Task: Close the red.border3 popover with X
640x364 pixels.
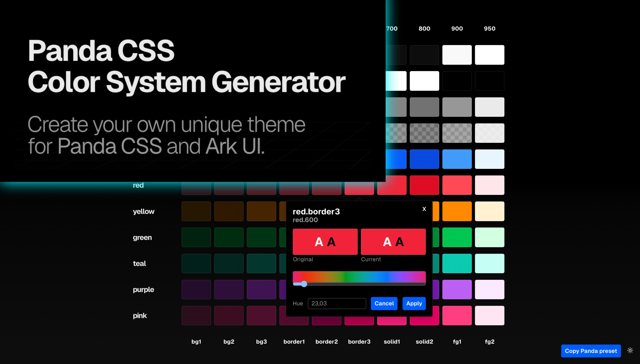Action: click(424, 209)
